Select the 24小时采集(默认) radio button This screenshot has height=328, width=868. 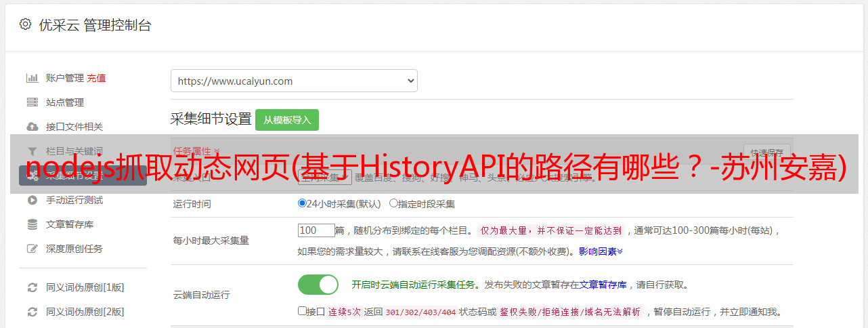pos(302,203)
